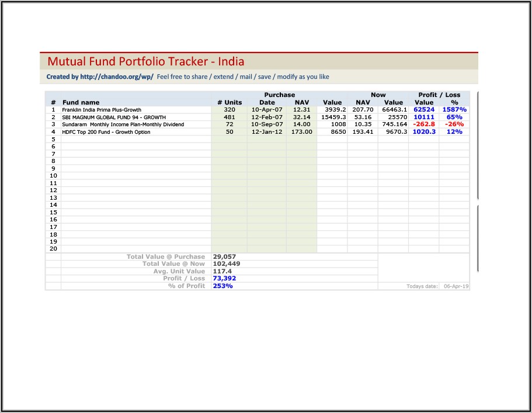
Task: Select the % of Profit value 253%
Action: pyautogui.click(x=222, y=286)
